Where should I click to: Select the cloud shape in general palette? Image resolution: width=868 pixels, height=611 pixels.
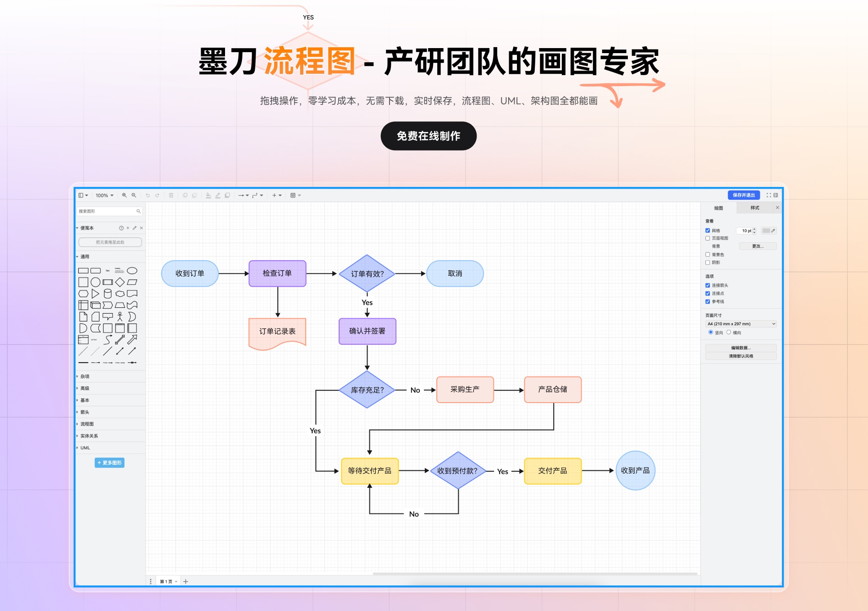(120, 294)
